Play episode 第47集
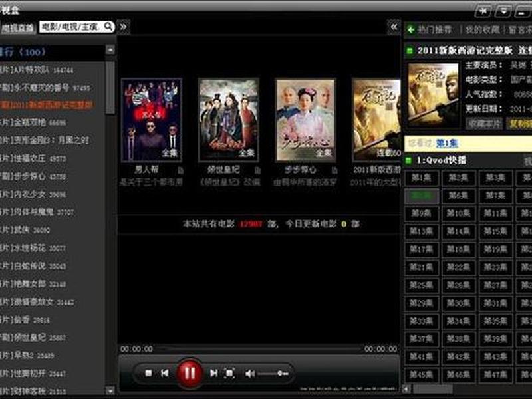Viewport: 532px width, 399px height. tap(495, 375)
